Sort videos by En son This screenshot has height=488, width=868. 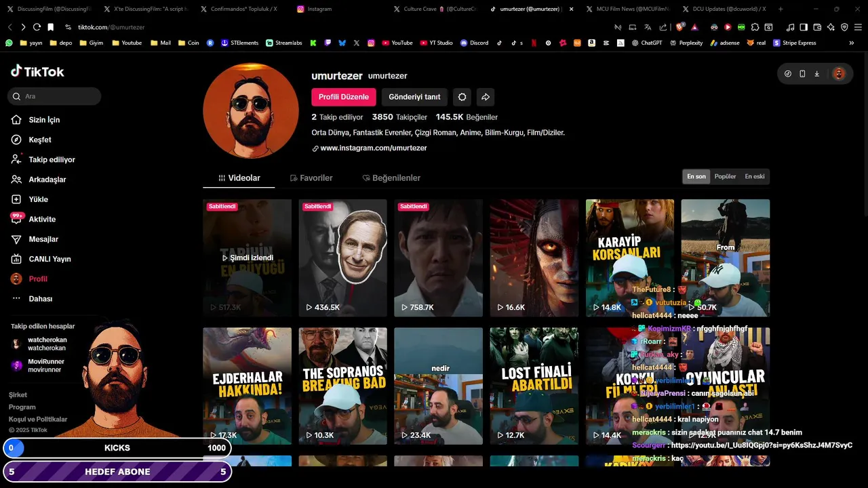click(696, 177)
